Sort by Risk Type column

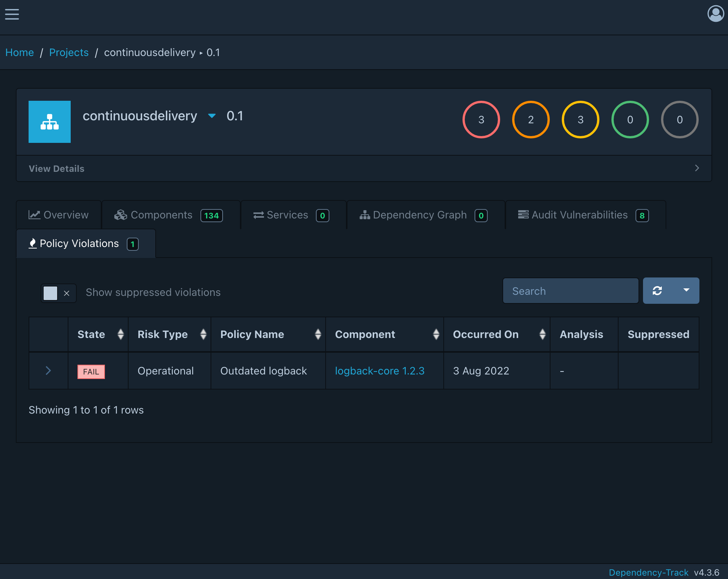(x=170, y=334)
